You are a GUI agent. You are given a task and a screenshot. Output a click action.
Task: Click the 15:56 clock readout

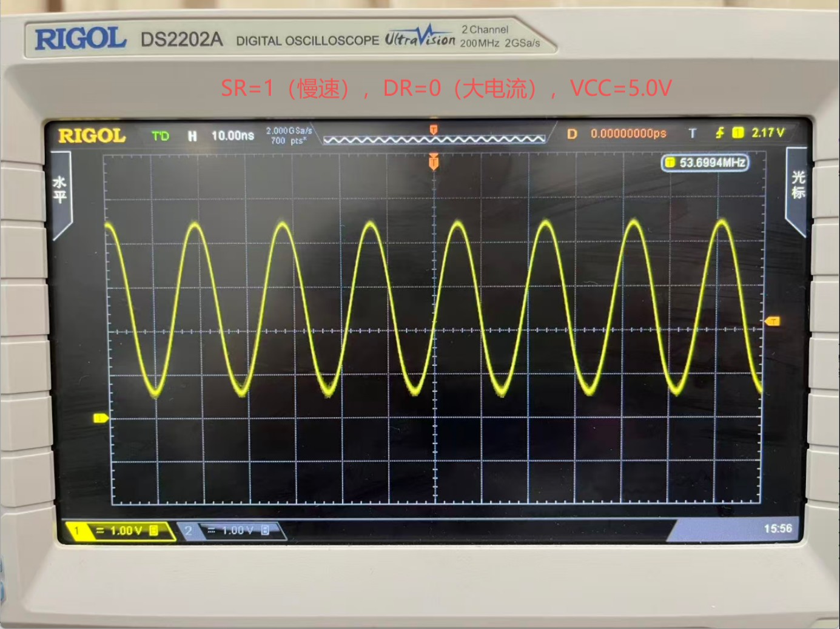[778, 528]
